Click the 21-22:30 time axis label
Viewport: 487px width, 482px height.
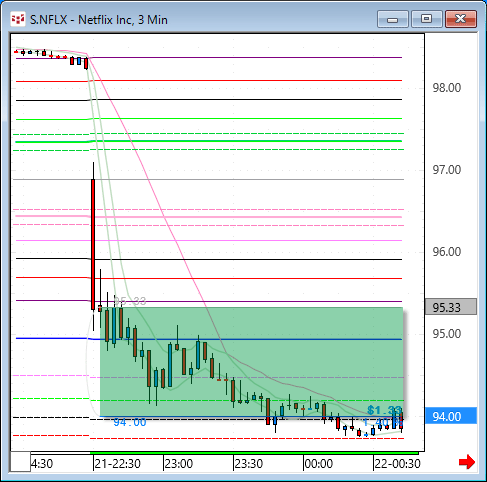pyautogui.click(x=118, y=464)
